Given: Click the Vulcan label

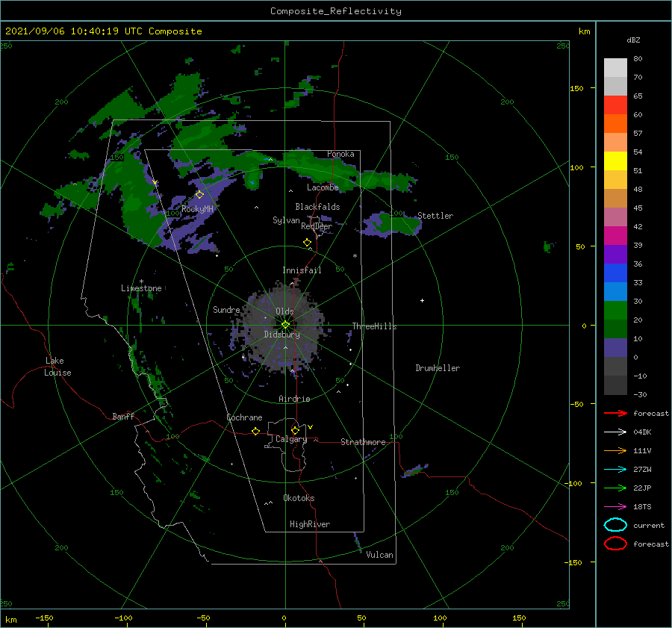Looking at the screenshot, I should [x=380, y=555].
